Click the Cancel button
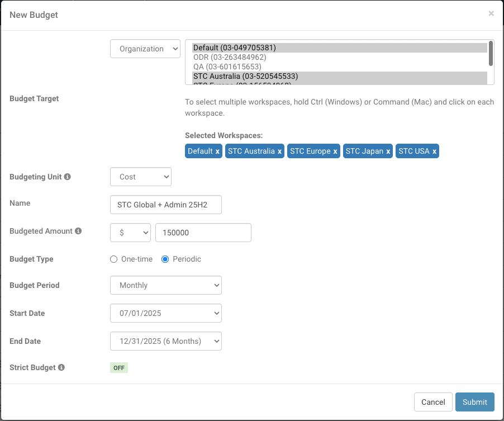This screenshot has height=421, width=504. point(432,402)
